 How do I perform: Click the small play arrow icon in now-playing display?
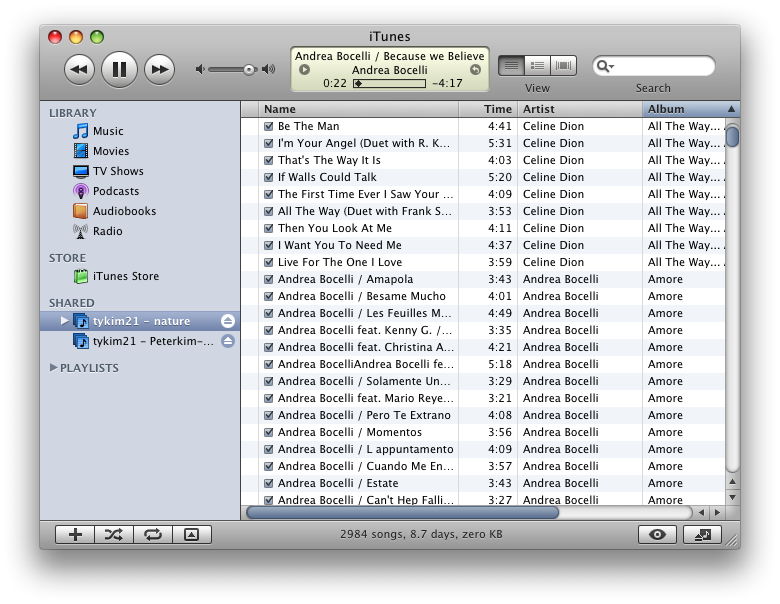pyautogui.click(x=304, y=70)
